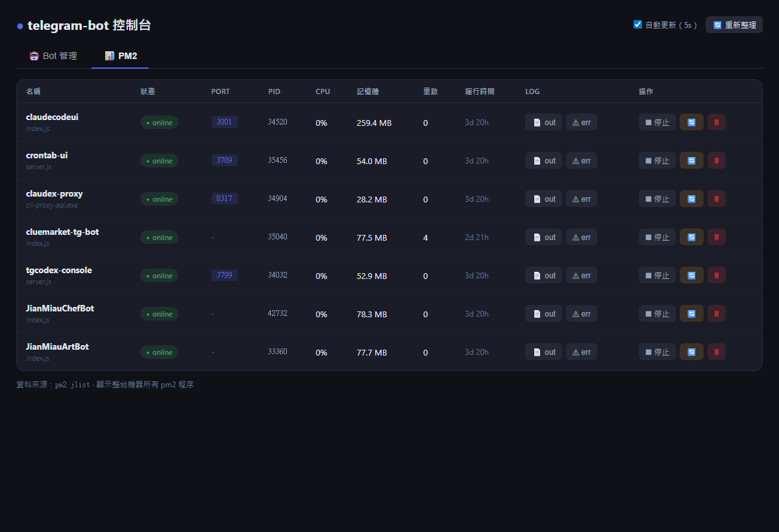The image size is (779, 532).
Task: Switch to the Bot 管理 tab
Action: click(53, 56)
